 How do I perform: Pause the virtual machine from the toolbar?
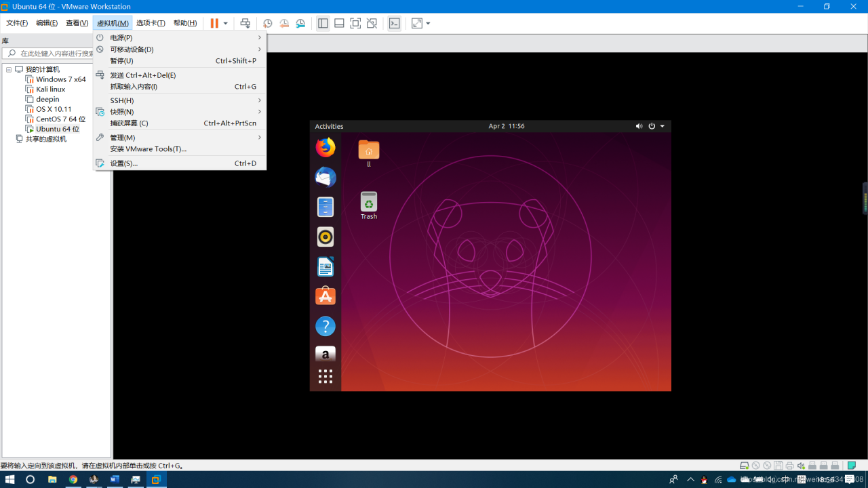(214, 23)
